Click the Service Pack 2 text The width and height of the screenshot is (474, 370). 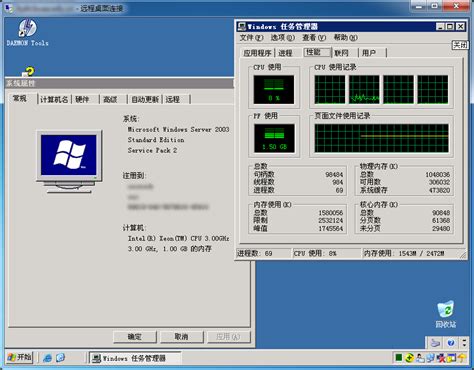point(152,150)
